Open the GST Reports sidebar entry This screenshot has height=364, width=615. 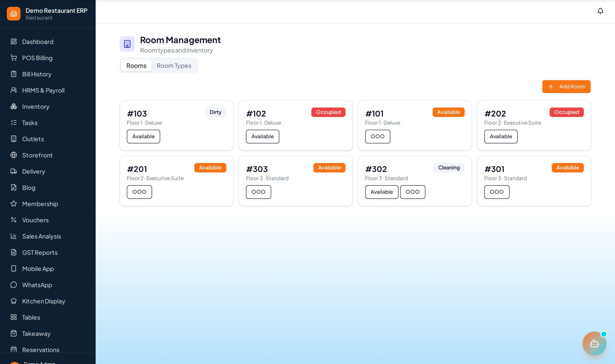[48, 252]
